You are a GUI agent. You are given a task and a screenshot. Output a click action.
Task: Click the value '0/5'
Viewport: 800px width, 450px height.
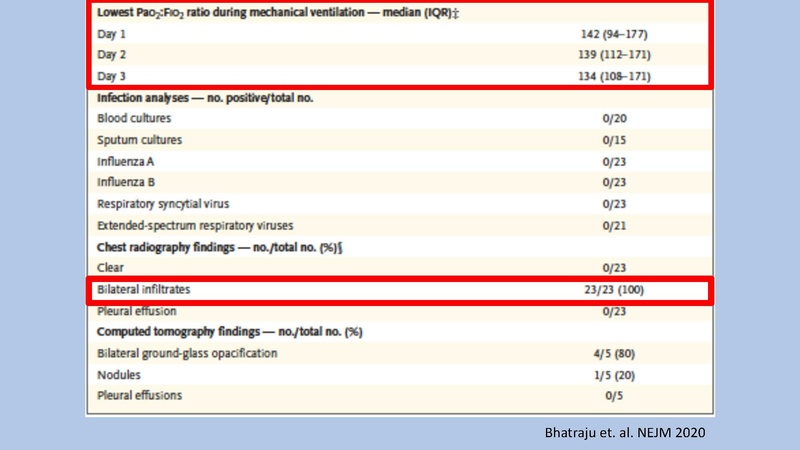click(x=614, y=396)
